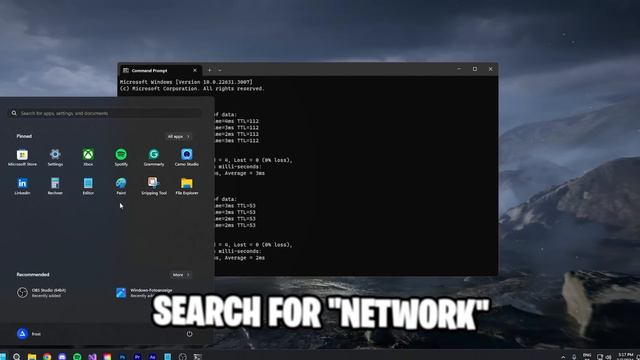Open the ENG language input indicator
This screenshot has width=640, height=360.
587,356
